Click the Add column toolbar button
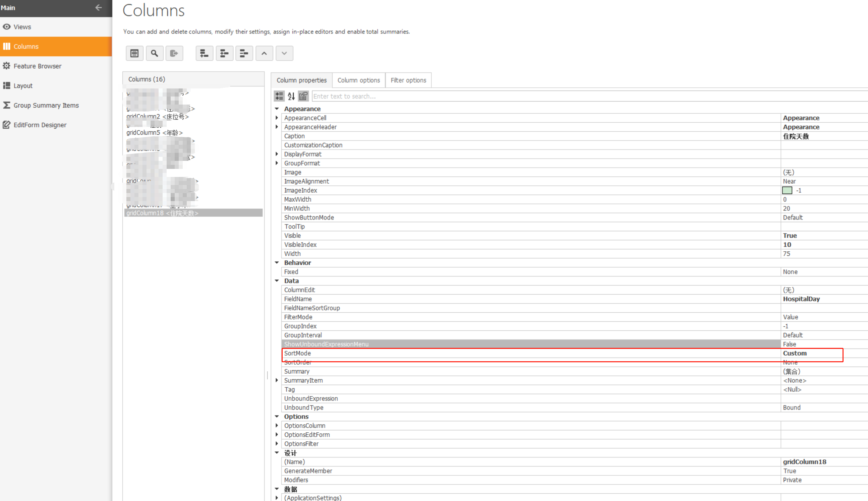 click(x=204, y=53)
